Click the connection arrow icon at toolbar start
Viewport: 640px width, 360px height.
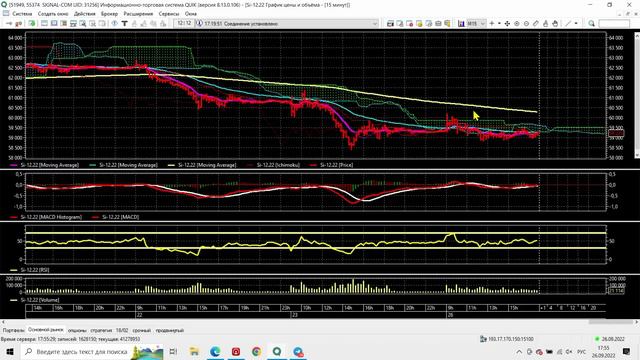(x=9, y=24)
